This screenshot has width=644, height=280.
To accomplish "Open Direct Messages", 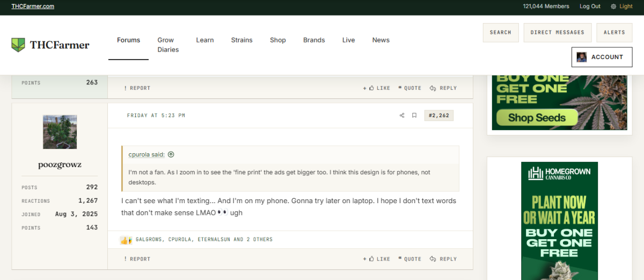I will [x=558, y=33].
